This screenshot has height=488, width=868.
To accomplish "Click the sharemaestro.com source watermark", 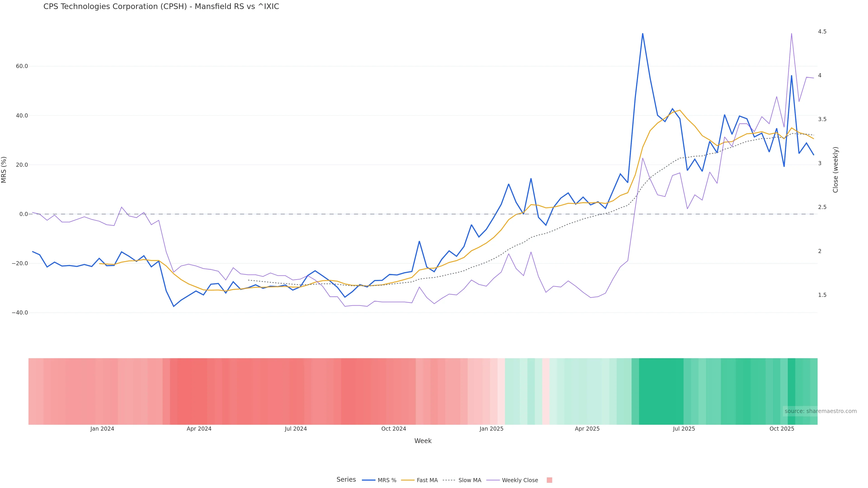I will pyautogui.click(x=820, y=411).
